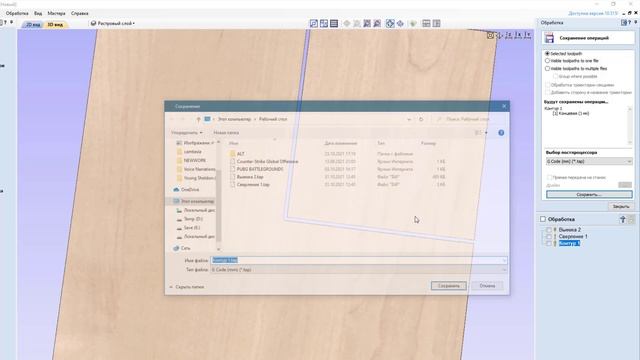Open the file name dropdown arrow
The height and width of the screenshot is (360, 640).
click(x=504, y=260)
